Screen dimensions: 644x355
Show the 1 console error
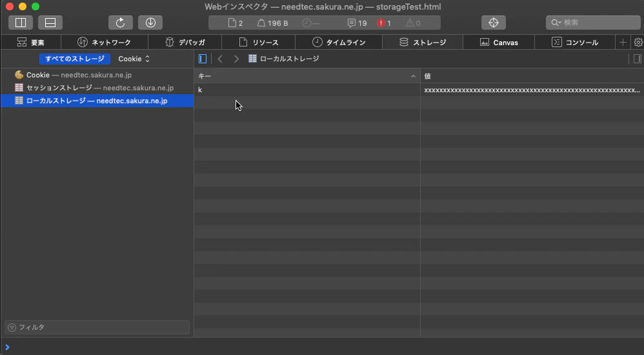click(x=384, y=23)
